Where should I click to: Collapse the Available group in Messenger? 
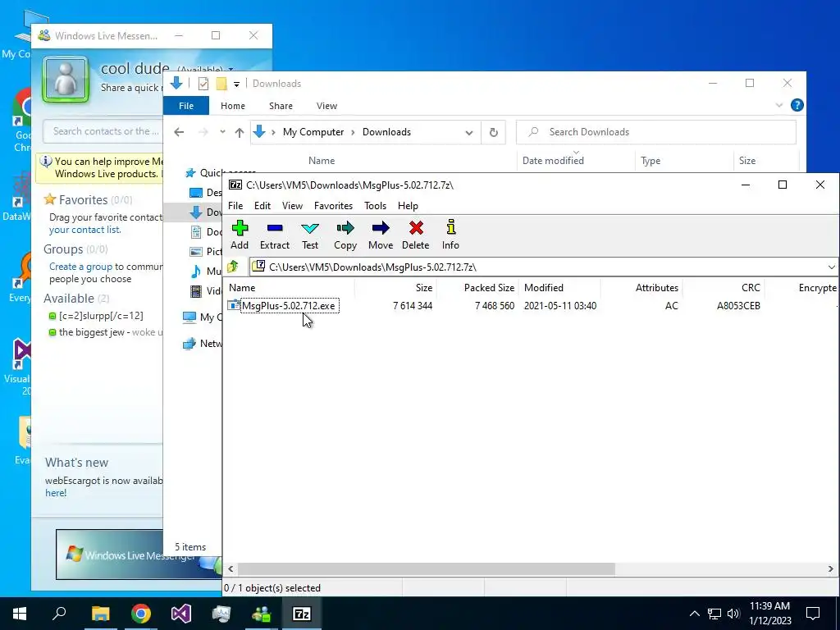[x=76, y=298]
